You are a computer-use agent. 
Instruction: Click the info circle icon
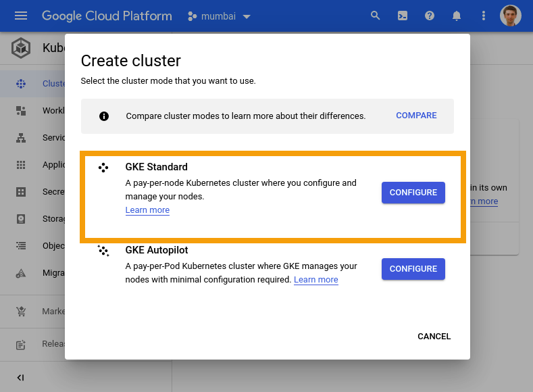point(103,116)
